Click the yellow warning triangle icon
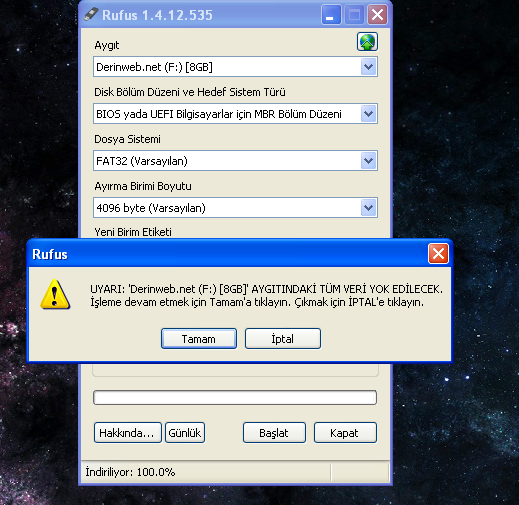 (x=55, y=295)
